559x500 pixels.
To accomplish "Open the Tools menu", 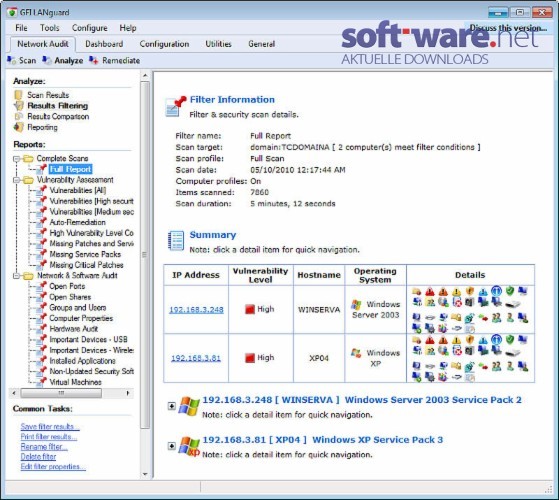I will [x=50, y=28].
